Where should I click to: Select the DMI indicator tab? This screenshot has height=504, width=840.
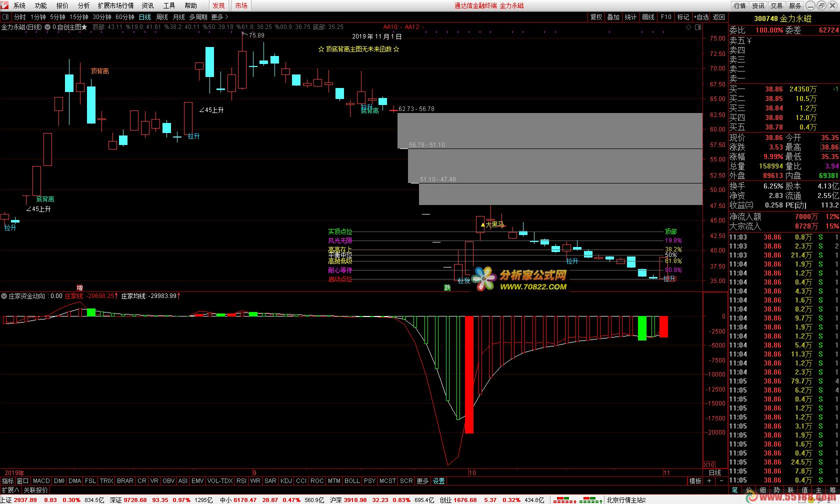tap(59, 481)
